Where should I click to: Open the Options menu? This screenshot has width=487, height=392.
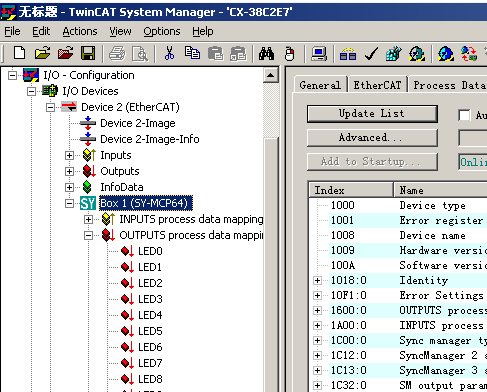[162, 31]
